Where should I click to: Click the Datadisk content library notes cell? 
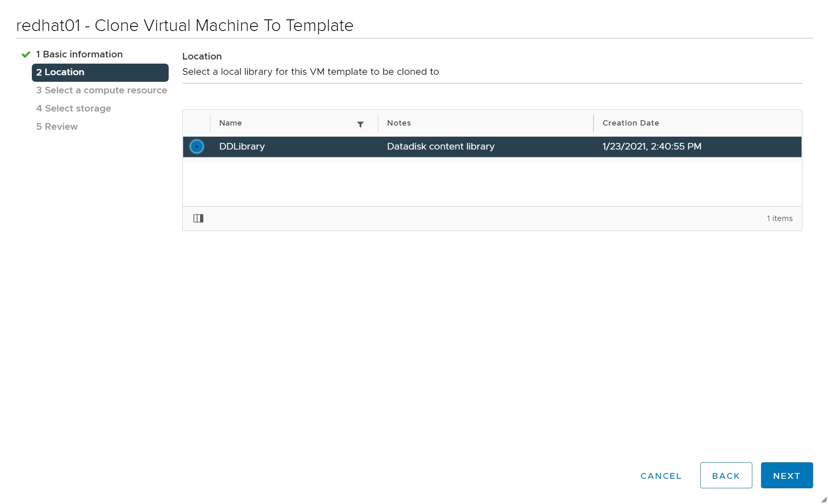[441, 147]
